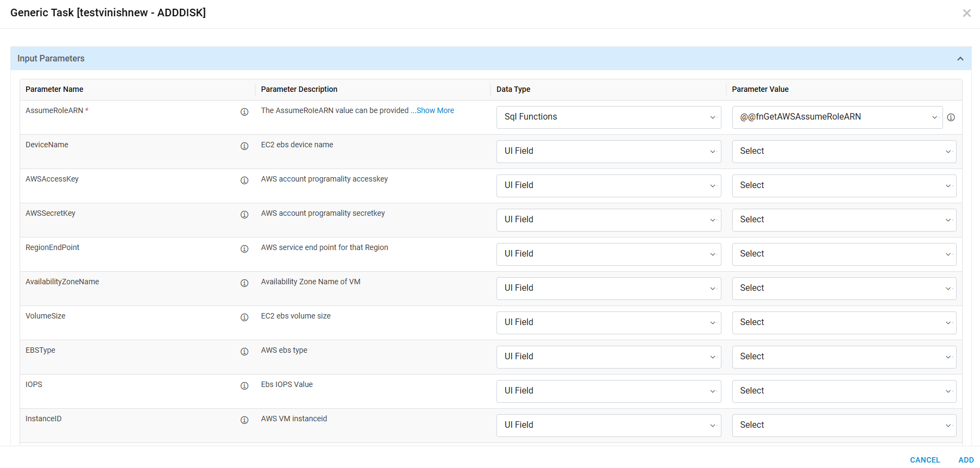Open Data Type dropdown for AvailabilityZoneName
980x468 pixels.
(608, 289)
